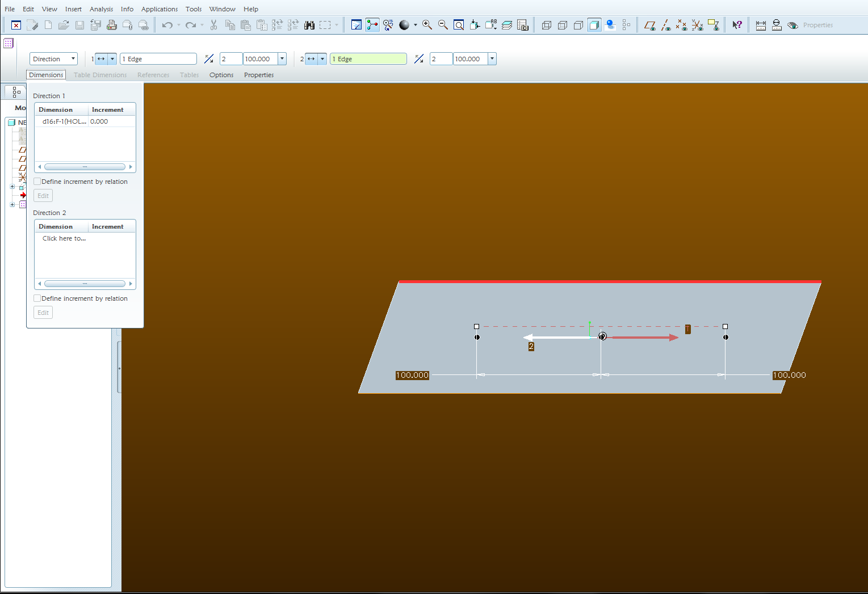Switch to the Options tab
Screen dimensions: 868x594
[221, 75]
